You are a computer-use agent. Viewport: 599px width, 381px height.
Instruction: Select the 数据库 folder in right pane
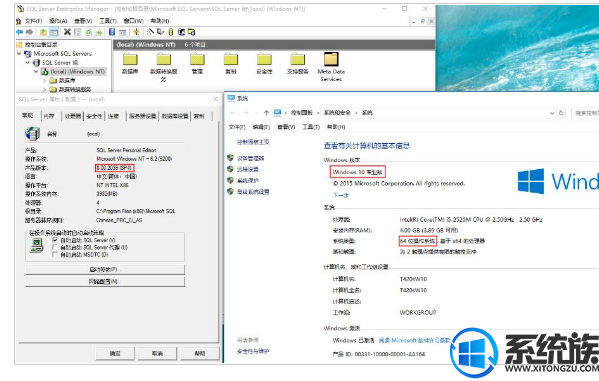pyautogui.click(x=130, y=63)
